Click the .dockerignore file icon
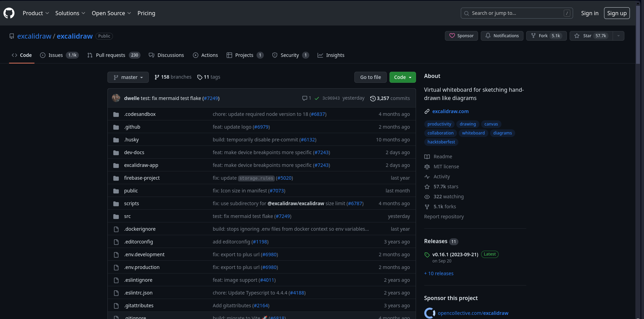 tap(116, 229)
